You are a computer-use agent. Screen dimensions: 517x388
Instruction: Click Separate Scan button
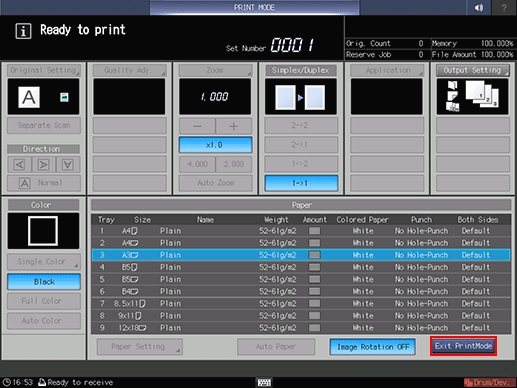[x=44, y=125]
